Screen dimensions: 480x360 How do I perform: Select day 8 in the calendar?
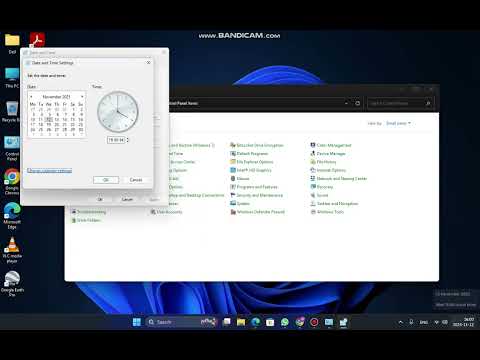pos(73,114)
